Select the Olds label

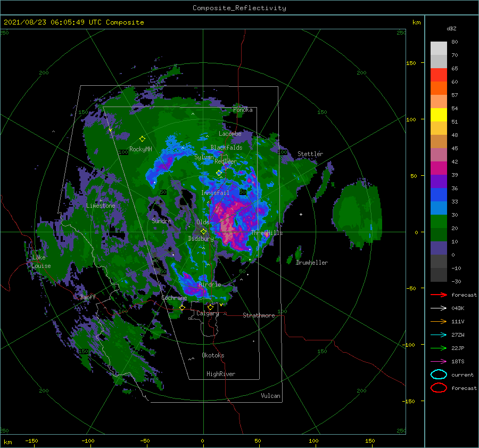203,222
